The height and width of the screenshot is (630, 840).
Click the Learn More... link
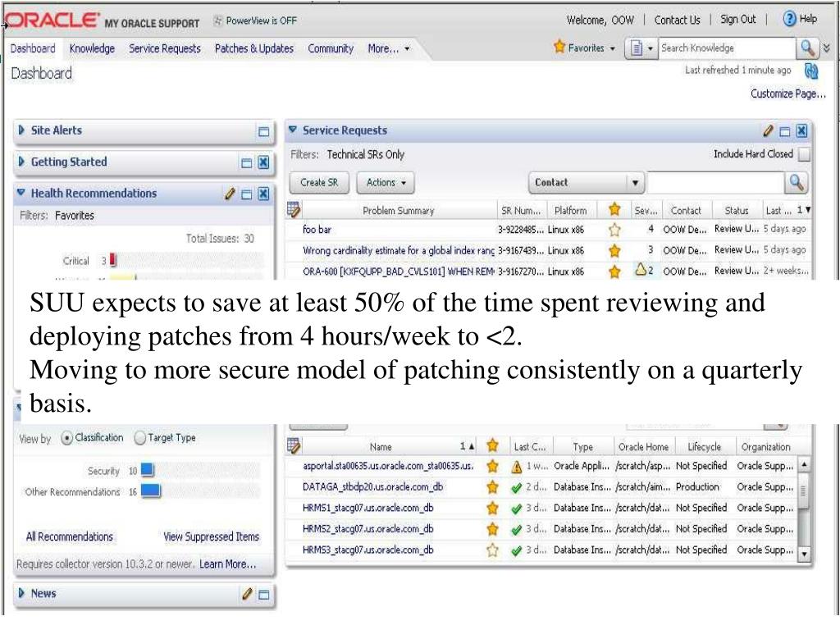point(228,564)
